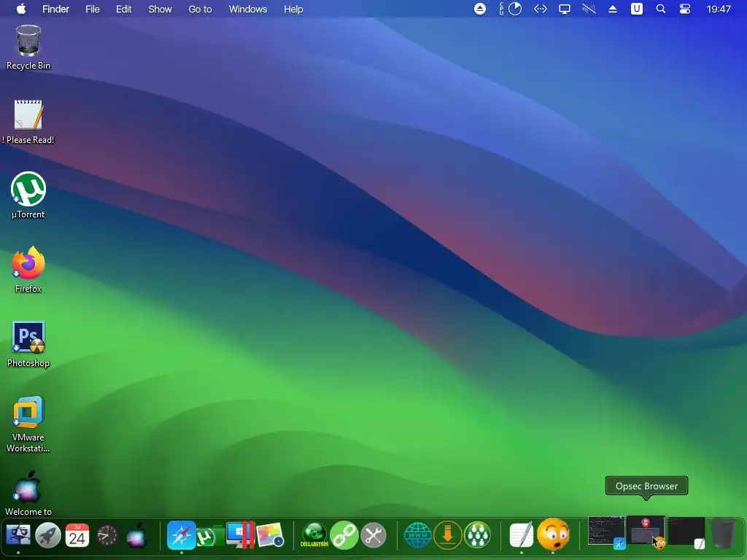Open the Calendar icon showing 24

(77, 535)
